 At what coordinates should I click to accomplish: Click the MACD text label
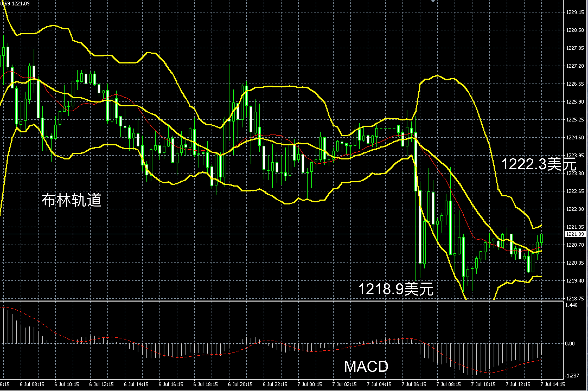click(366, 367)
